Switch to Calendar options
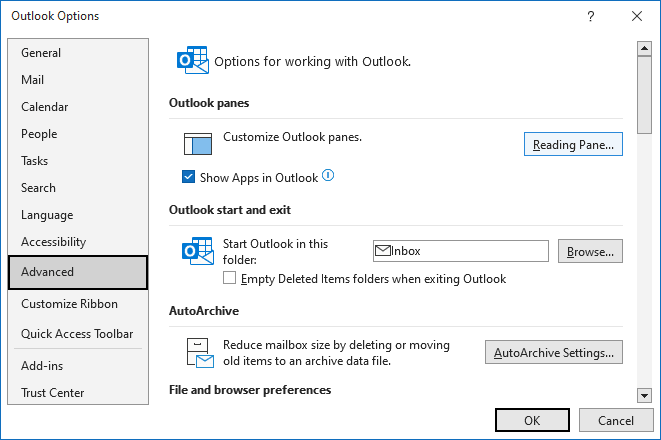This screenshot has width=661, height=440. [x=78, y=107]
